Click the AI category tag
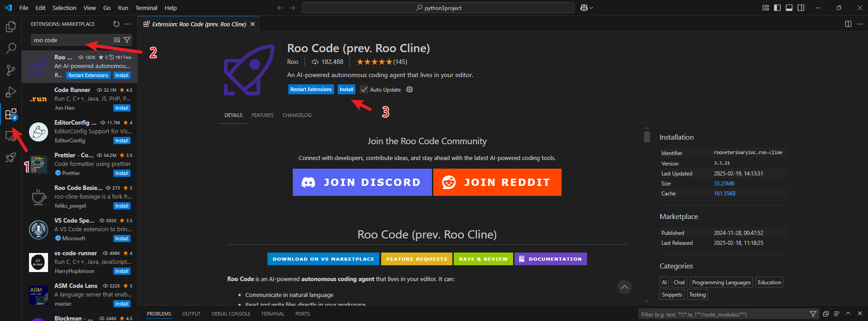868x321 pixels. click(x=664, y=282)
